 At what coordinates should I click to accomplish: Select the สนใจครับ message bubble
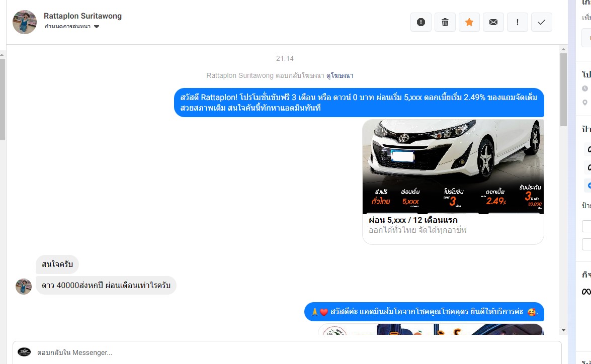57,264
